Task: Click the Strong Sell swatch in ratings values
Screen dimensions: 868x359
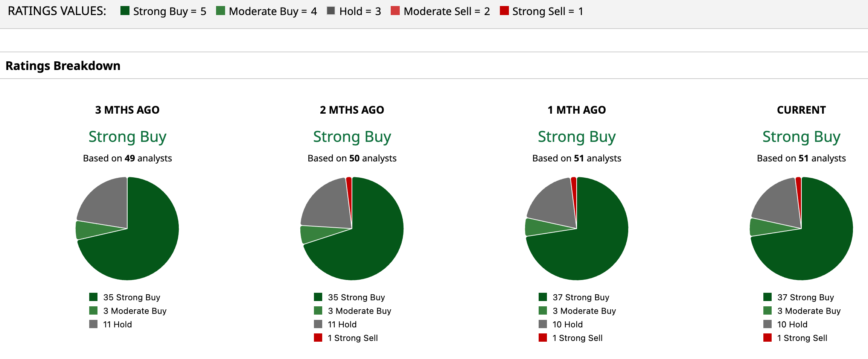Action: (x=504, y=11)
